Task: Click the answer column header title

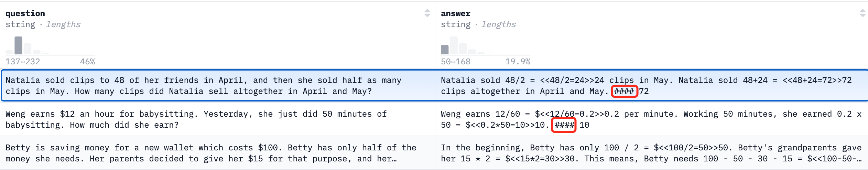Action: point(455,13)
